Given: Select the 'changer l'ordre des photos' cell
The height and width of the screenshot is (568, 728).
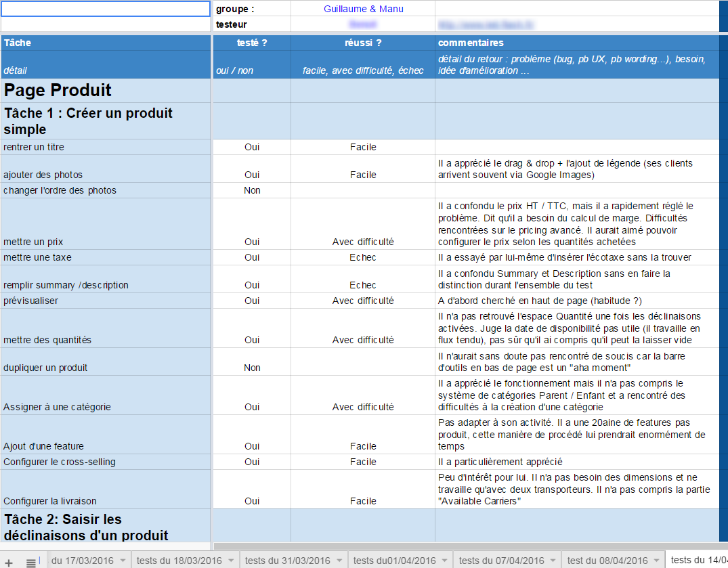Looking at the screenshot, I should [x=106, y=190].
